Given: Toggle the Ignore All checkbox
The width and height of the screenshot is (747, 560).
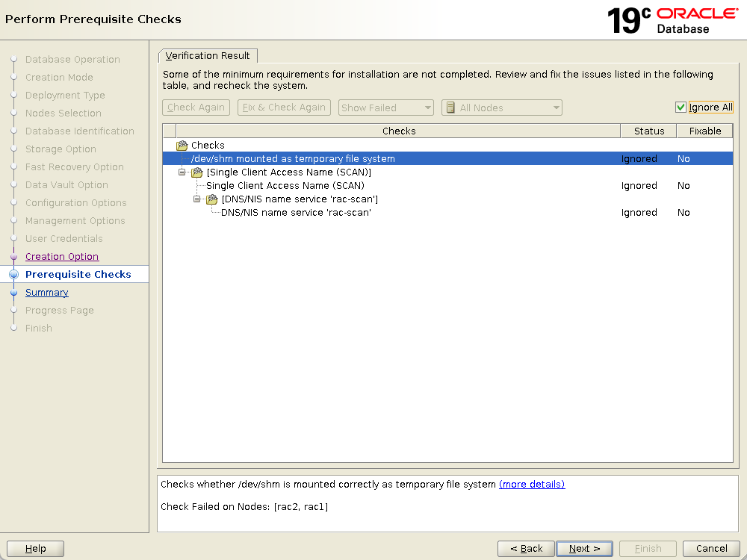Looking at the screenshot, I should [x=681, y=108].
